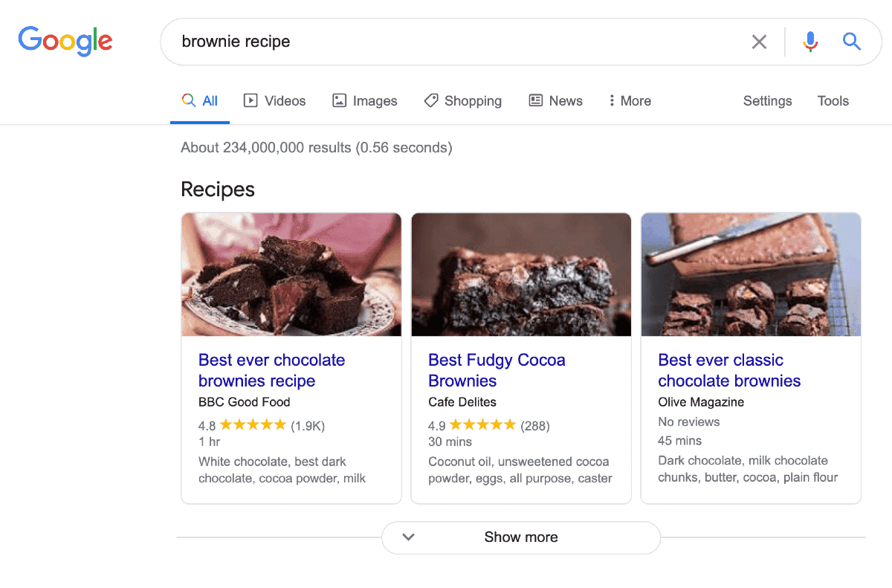Click the News newspaper icon
This screenshot has width=892, height=588.
(x=536, y=100)
